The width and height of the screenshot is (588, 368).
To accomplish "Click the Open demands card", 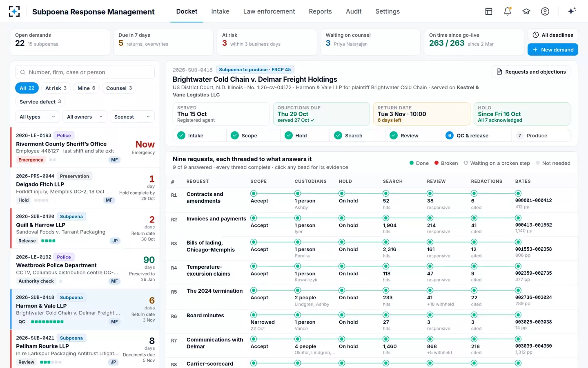I will (x=60, y=42).
